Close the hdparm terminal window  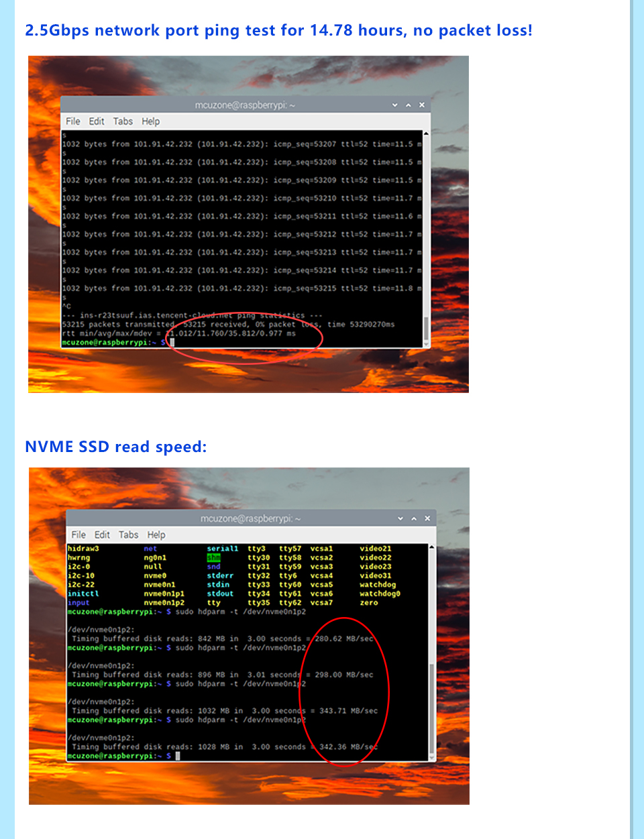tap(427, 518)
